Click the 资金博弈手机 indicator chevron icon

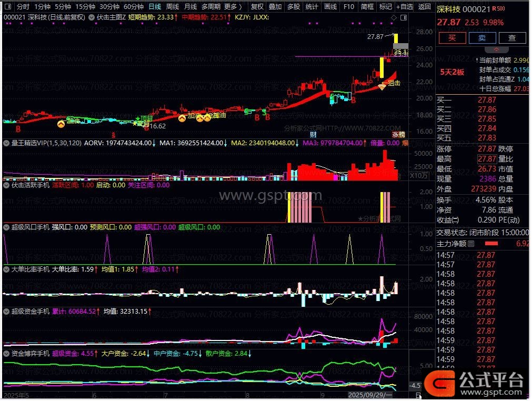(x=7, y=354)
